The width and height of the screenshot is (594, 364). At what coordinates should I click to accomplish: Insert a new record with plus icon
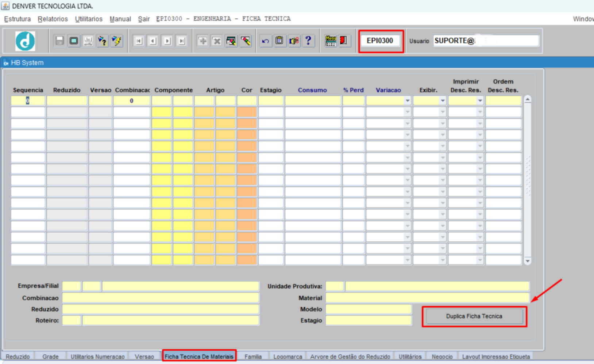tap(202, 41)
